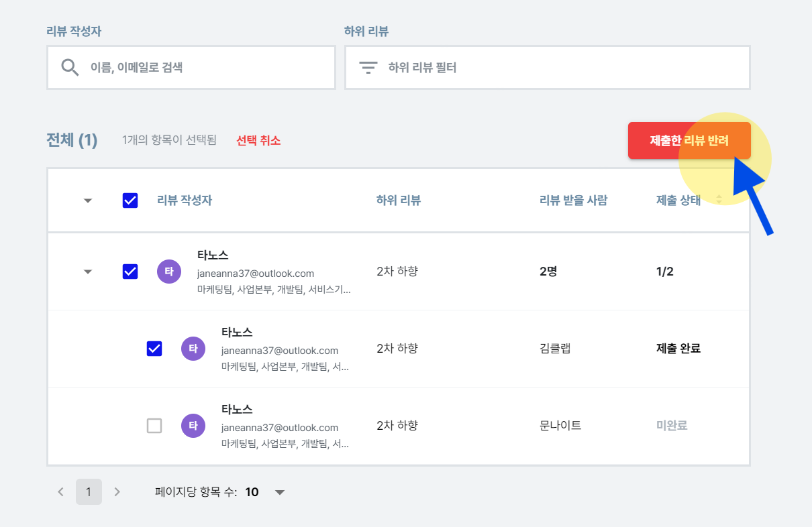Toggle the select-all header checkbox
812x527 pixels.
(x=130, y=200)
